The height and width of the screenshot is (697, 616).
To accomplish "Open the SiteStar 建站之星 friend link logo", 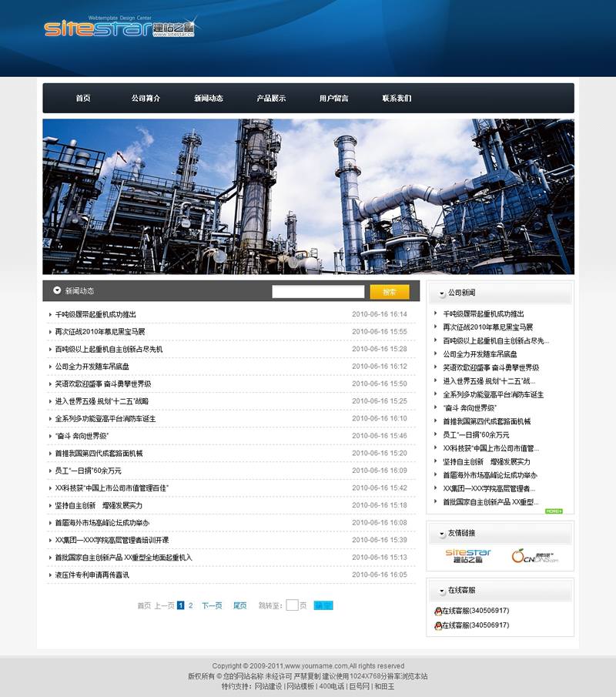I will coord(468,556).
